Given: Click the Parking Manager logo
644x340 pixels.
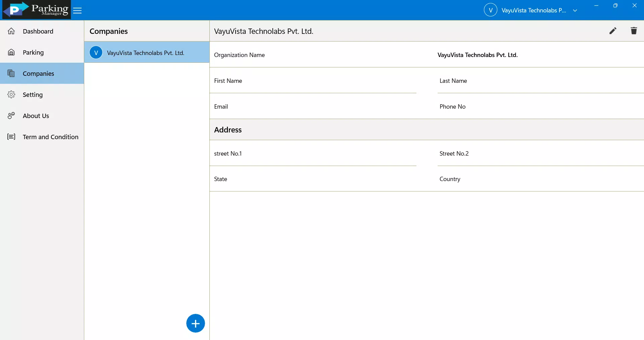Looking at the screenshot, I should 36,10.
